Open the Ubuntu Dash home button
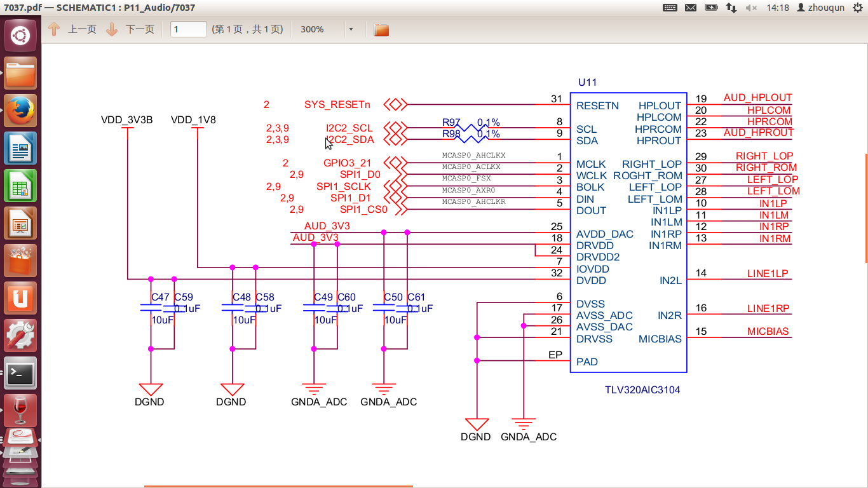 click(20, 35)
